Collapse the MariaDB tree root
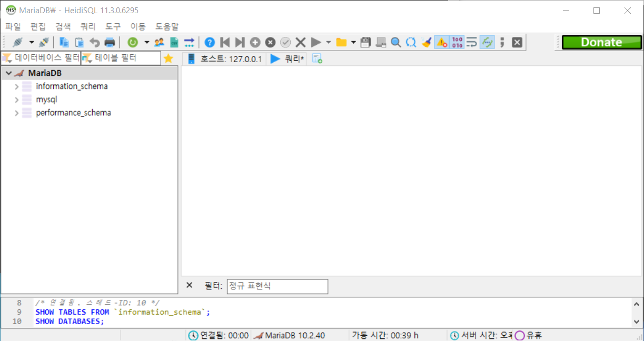 click(x=8, y=73)
